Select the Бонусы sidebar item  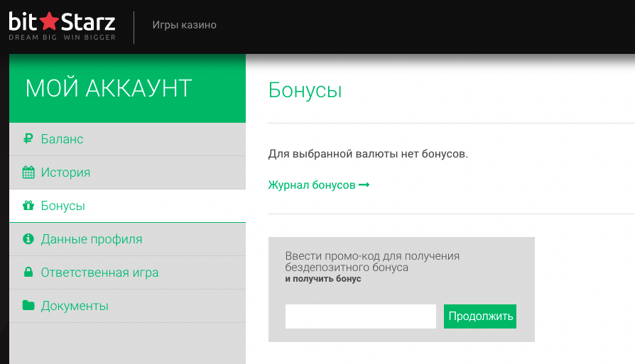[63, 206]
